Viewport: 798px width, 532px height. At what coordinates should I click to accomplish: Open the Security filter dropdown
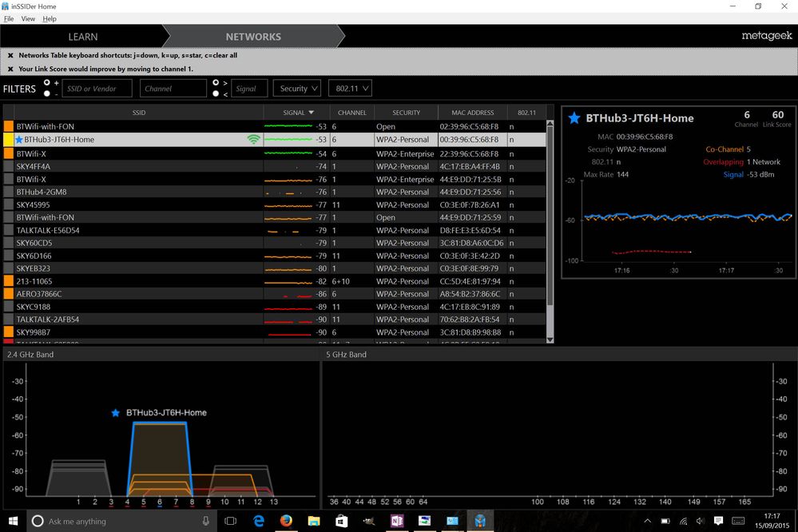coord(297,89)
